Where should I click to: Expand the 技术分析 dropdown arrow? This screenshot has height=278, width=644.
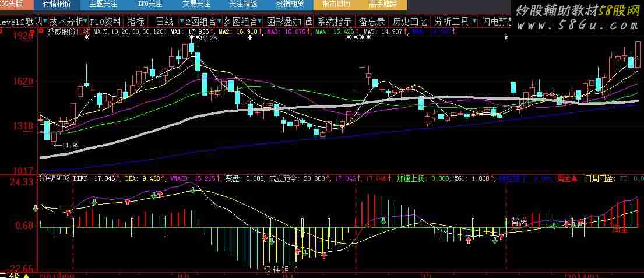click(x=85, y=20)
